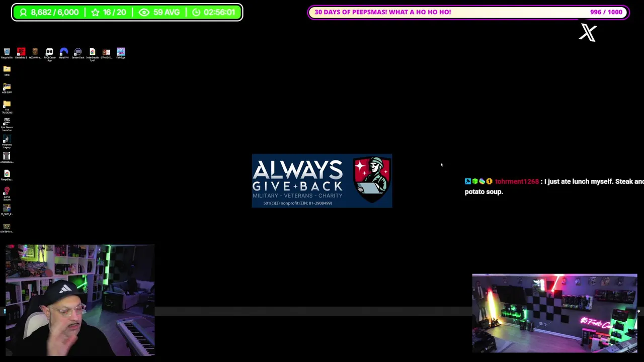Click the 996 / 1000 goal progress value

(x=606, y=12)
